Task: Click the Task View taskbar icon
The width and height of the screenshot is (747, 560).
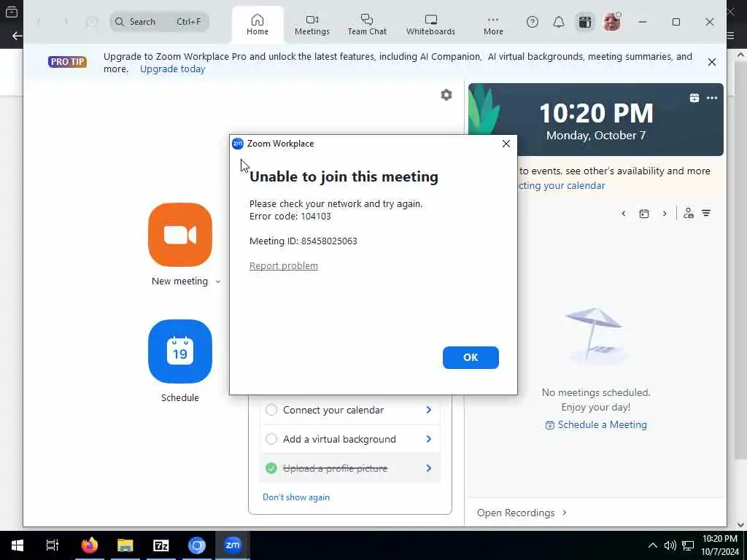Action: pos(52,545)
